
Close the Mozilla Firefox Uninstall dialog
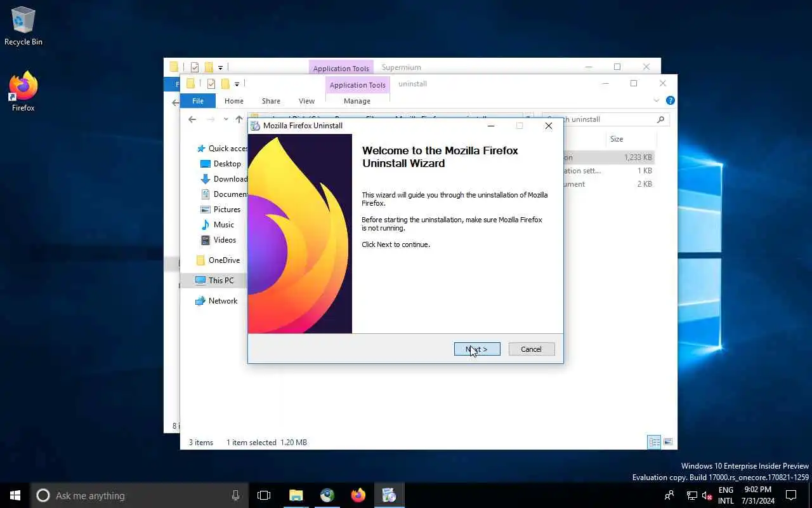click(549, 126)
